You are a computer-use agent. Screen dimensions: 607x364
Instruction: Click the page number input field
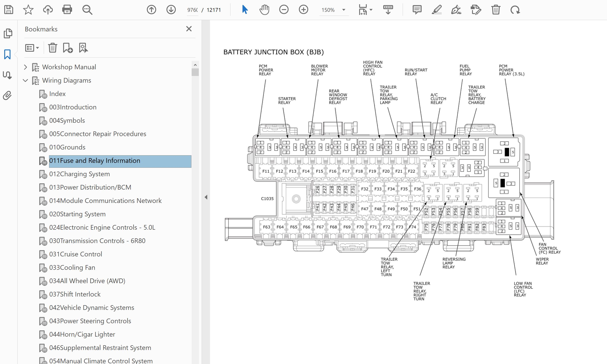[x=192, y=10]
